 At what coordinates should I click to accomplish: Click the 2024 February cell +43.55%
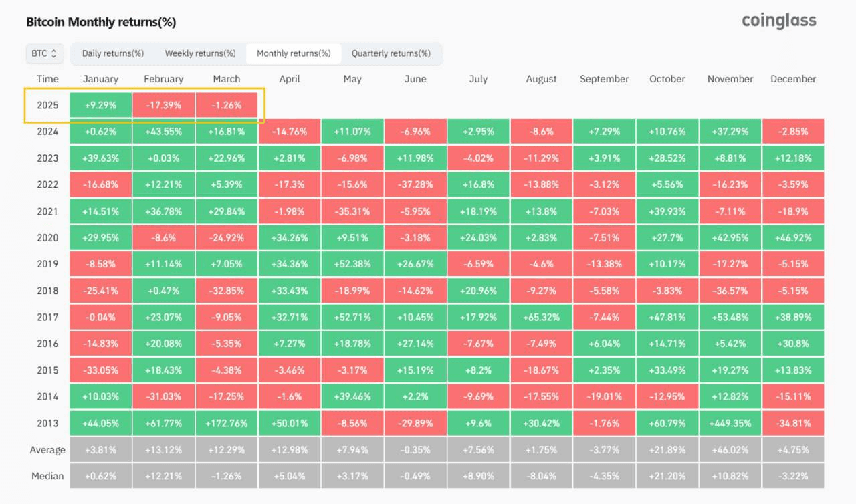pyautogui.click(x=164, y=132)
